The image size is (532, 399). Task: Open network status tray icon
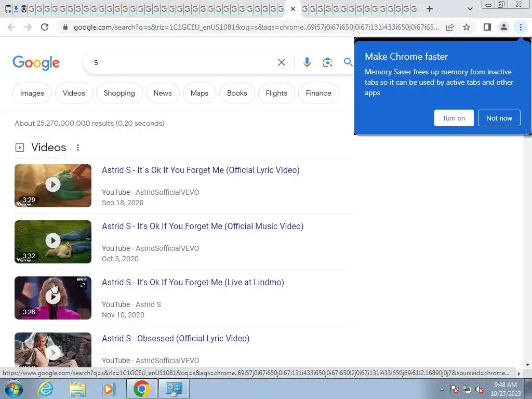(467, 389)
